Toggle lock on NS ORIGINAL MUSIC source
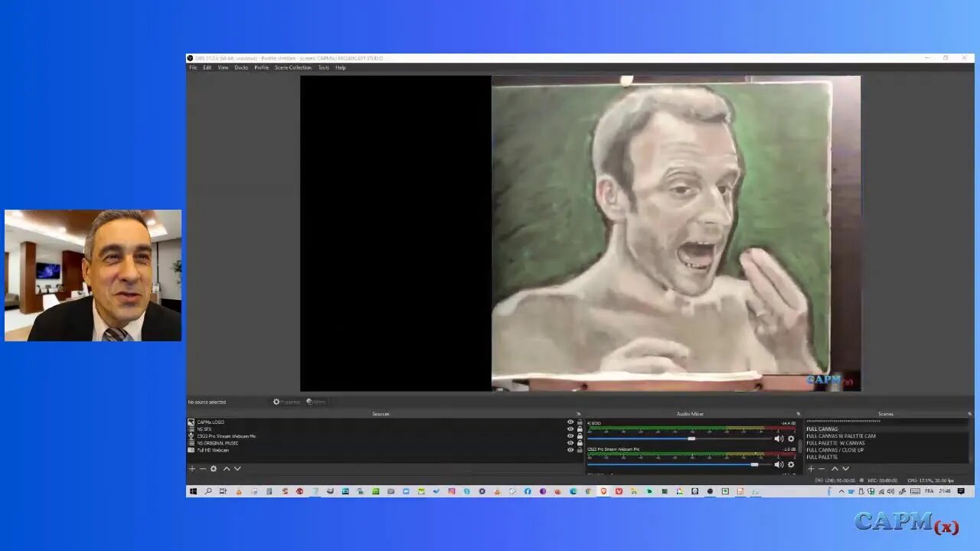980x551 pixels. tap(580, 443)
